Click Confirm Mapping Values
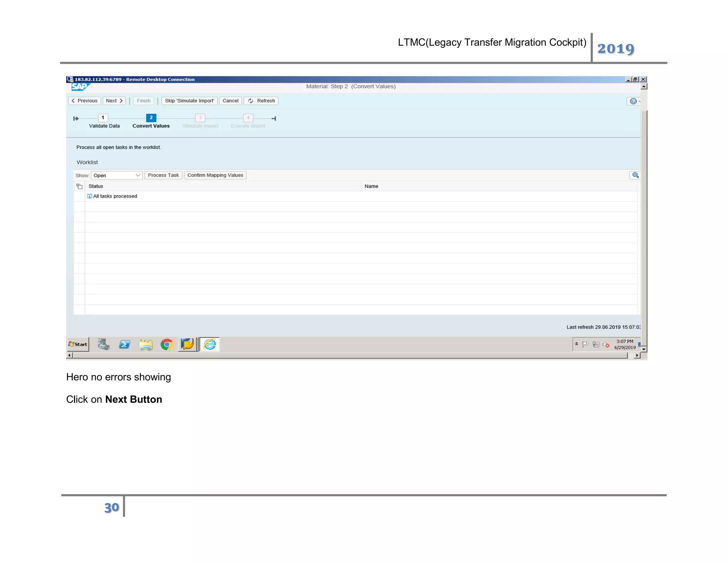The image size is (728, 562). [215, 175]
